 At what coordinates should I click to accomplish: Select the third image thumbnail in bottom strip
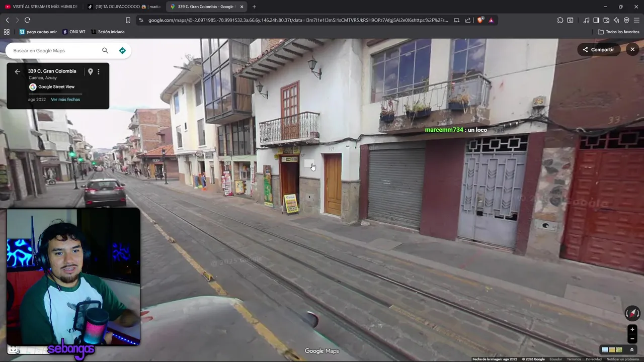coord(619,350)
